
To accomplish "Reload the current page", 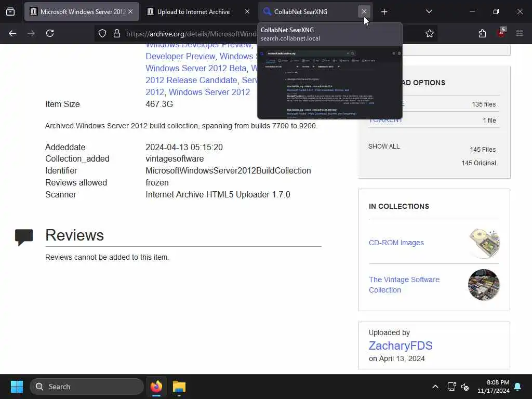I will point(50,33).
